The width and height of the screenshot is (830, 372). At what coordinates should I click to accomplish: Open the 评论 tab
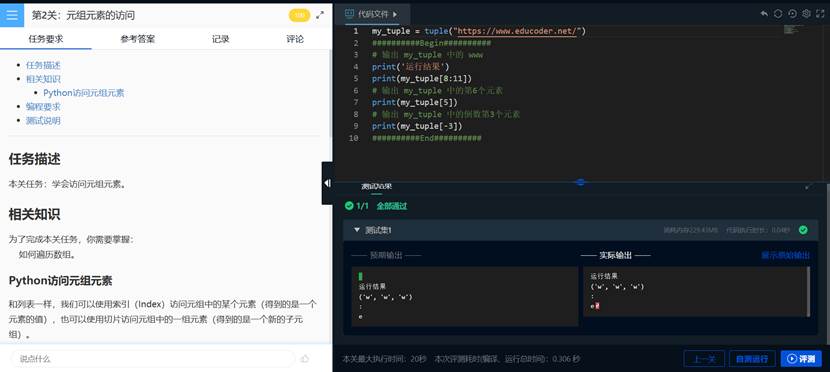295,39
